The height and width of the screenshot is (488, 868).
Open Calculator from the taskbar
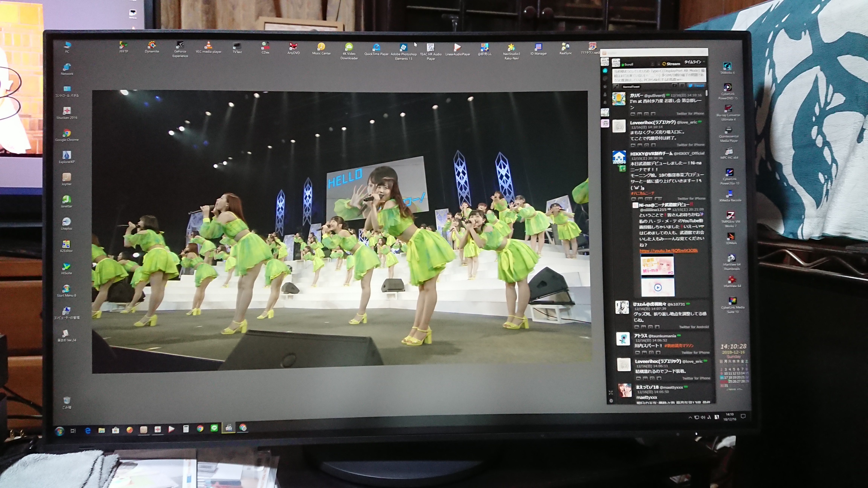[x=186, y=429]
